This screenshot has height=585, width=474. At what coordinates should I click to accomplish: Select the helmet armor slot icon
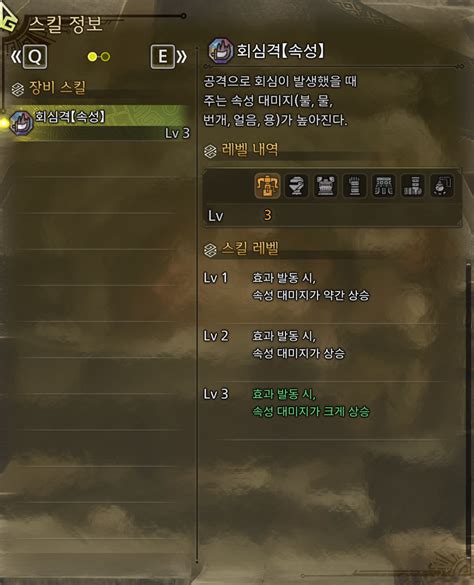point(296,185)
